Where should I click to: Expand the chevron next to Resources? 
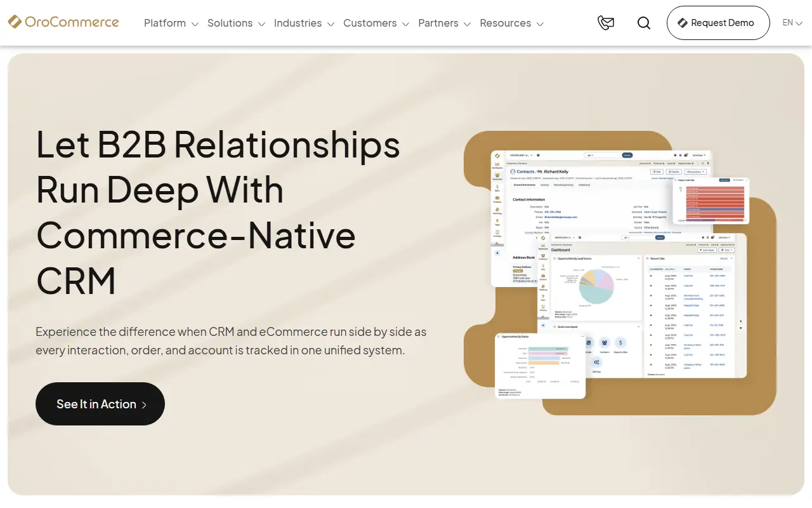pos(540,24)
